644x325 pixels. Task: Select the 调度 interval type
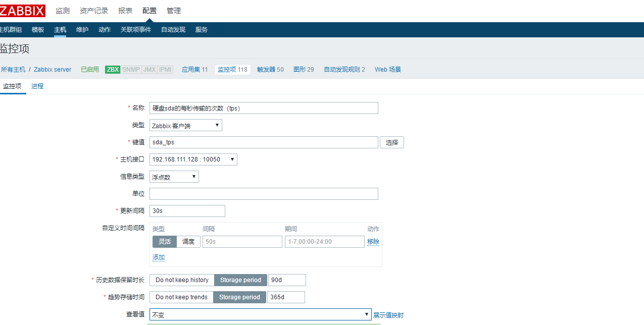(188, 242)
